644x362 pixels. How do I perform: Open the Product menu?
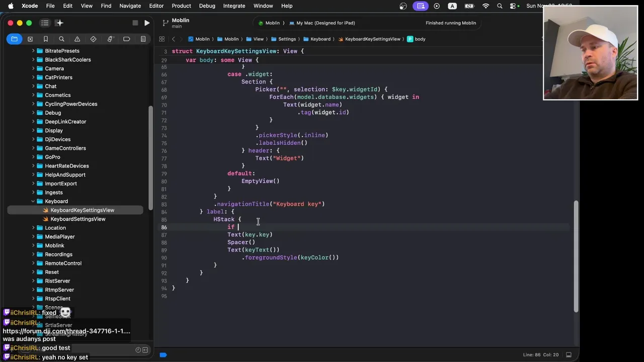tap(181, 6)
